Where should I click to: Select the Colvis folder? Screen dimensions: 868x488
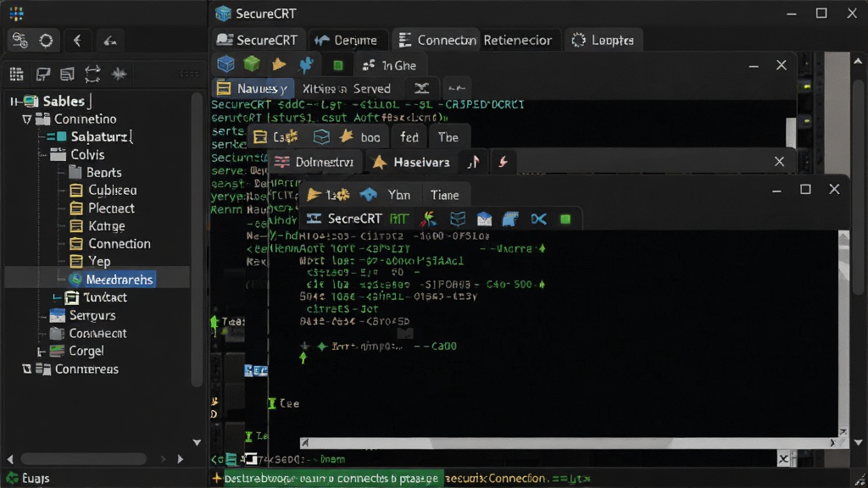(x=87, y=155)
